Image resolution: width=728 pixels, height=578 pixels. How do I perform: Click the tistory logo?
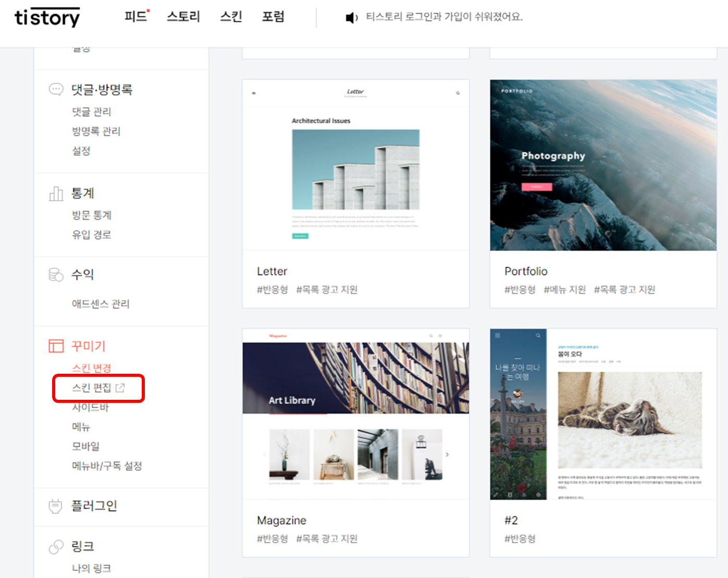(x=47, y=17)
